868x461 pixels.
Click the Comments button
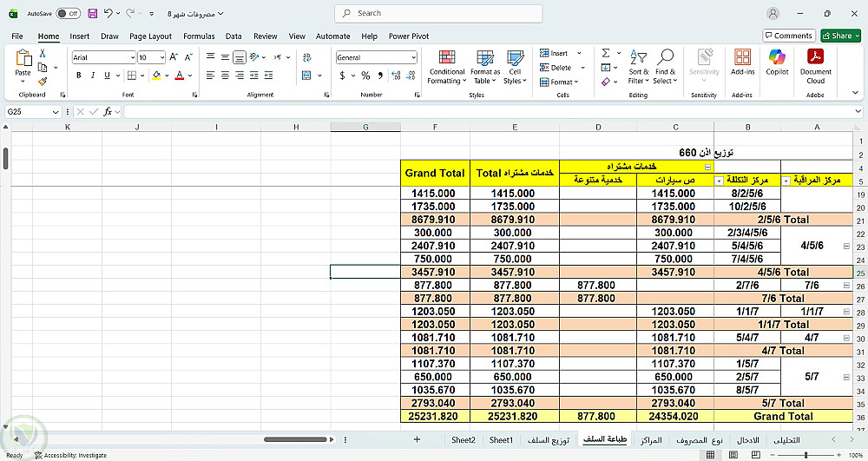789,36
